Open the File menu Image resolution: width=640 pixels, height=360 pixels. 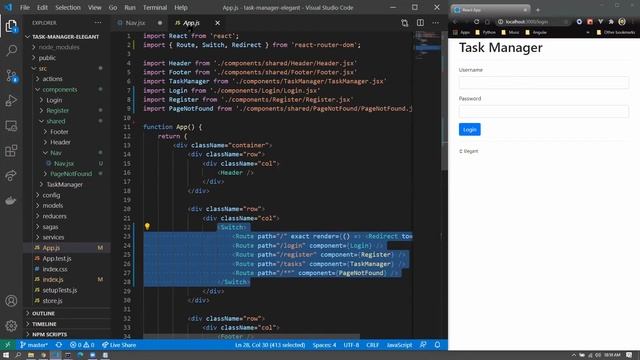(x=24, y=7)
